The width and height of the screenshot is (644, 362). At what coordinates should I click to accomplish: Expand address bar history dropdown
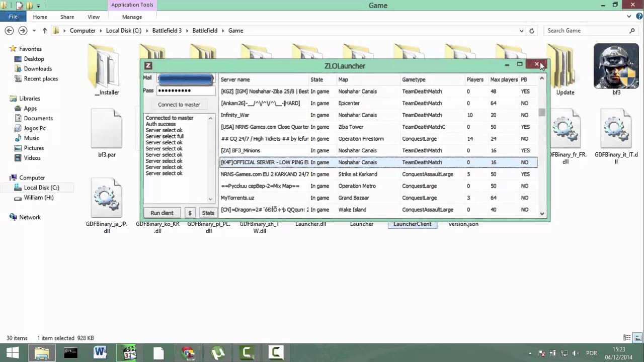click(x=521, y=31)
